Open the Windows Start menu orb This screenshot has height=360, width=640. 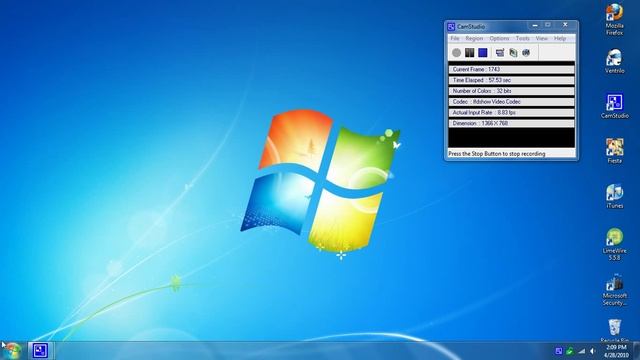[12, 351]
